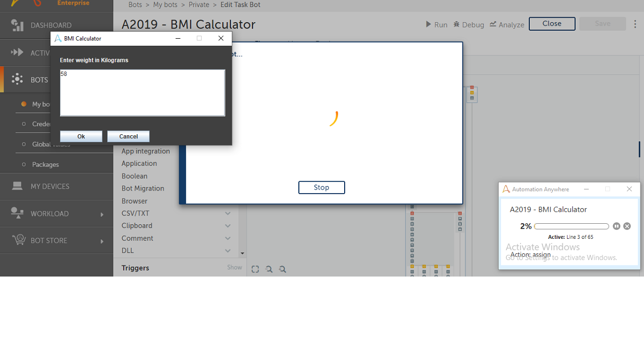Pause the running bot in Automation Anywhere window

click(x=616, y=226)
